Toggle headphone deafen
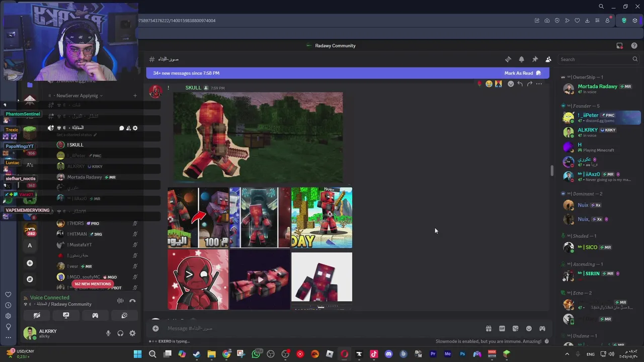Image resolution: width=644 pixels, height=362 pixels. coord(120,333)
